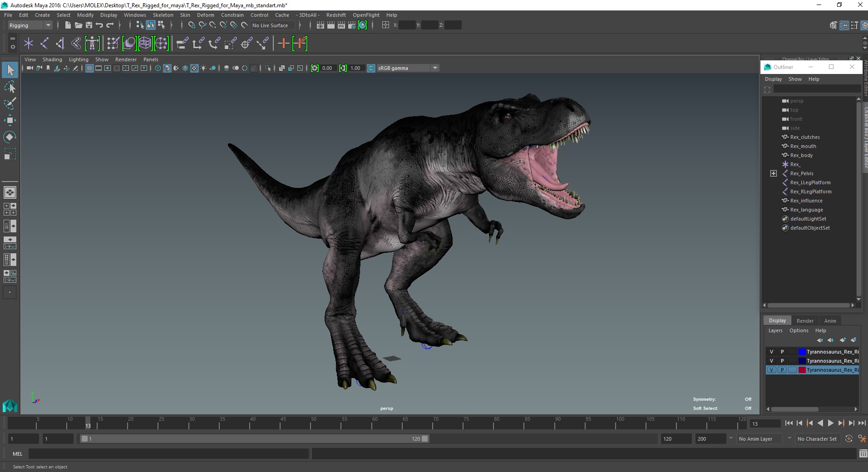Click the timeline at frame 60
This screenshot has width=868, height=472.
point(375,423)
